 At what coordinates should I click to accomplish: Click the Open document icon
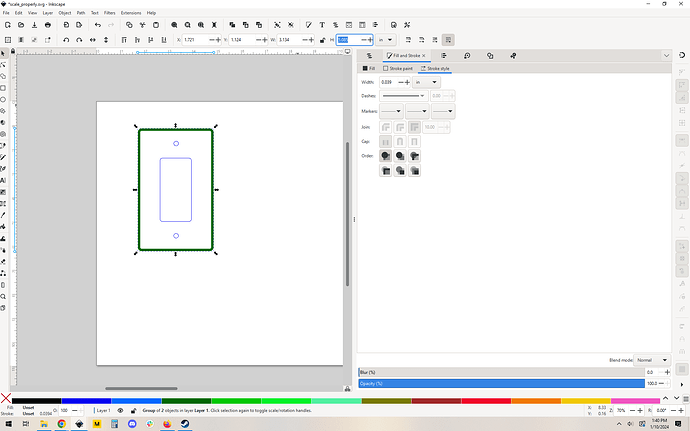click(x=21, y=25)
